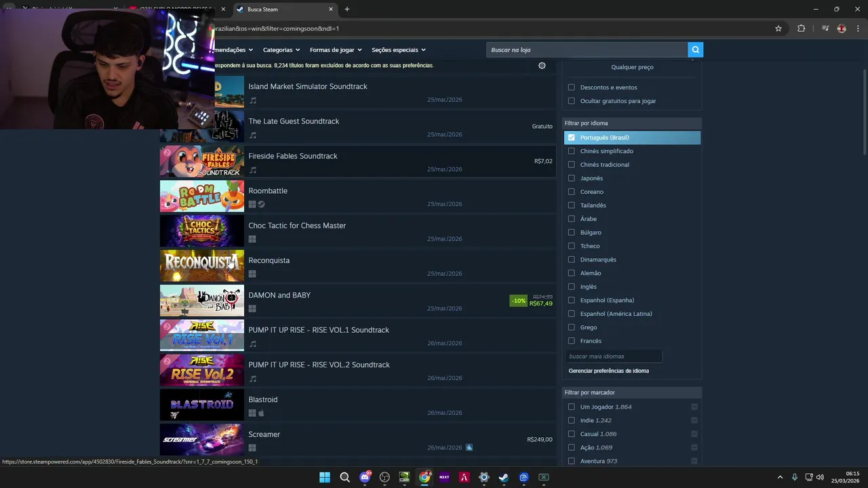
Task: Click the buscar mais idiomas field
Action: click(x=614, y=357)
